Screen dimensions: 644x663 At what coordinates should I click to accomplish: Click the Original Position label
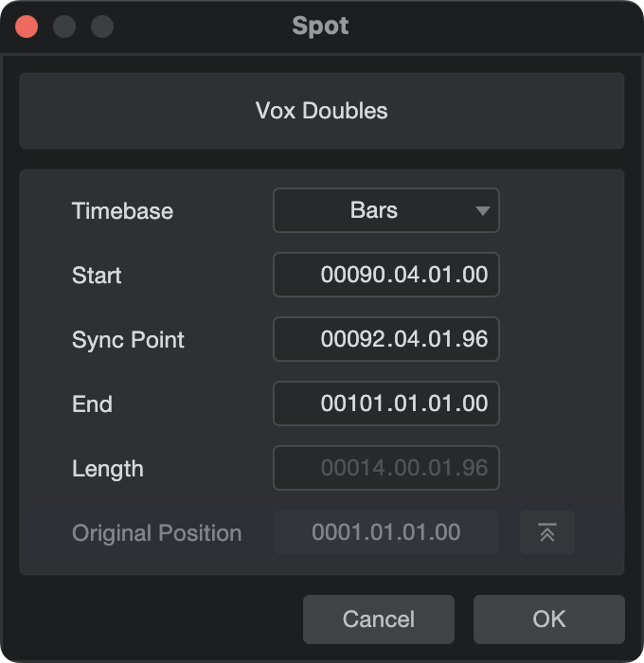point(157,532)
